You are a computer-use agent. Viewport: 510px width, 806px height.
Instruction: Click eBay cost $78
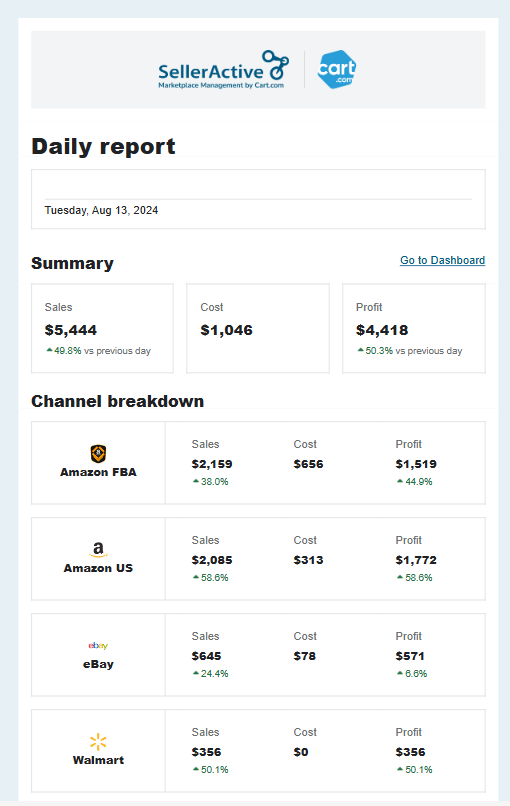pos(304,656)
